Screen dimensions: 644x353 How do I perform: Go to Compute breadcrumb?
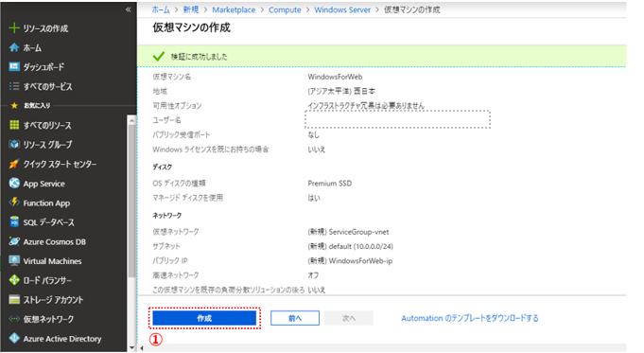pos(285,9)
